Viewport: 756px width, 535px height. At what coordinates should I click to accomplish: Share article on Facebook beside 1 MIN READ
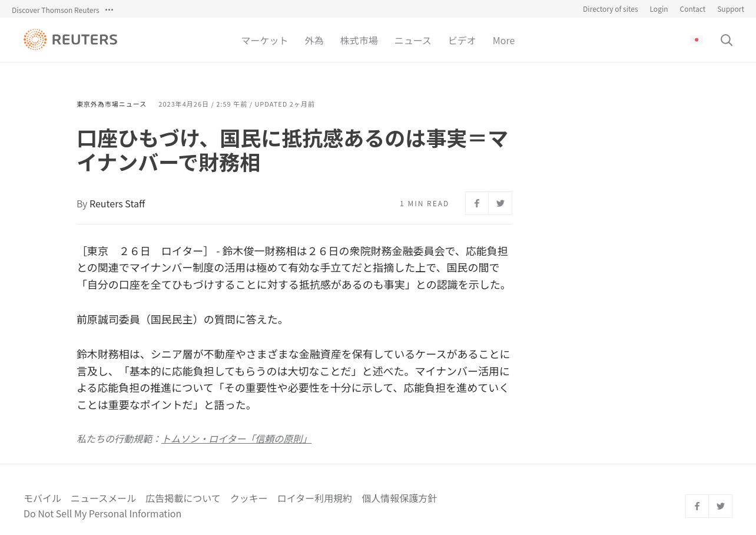tap(477, 203)
